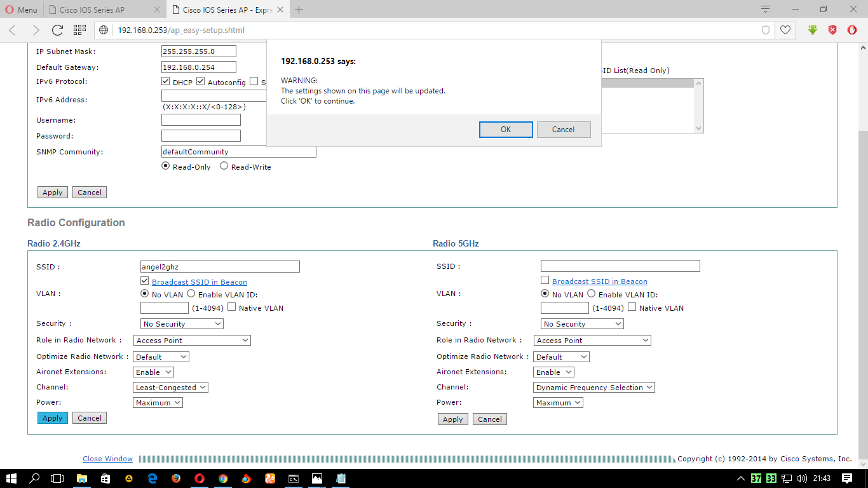Open the 2.4GHz Security dropdown
Viewport: 868px width, 488px height.
(x=182, y=324)
